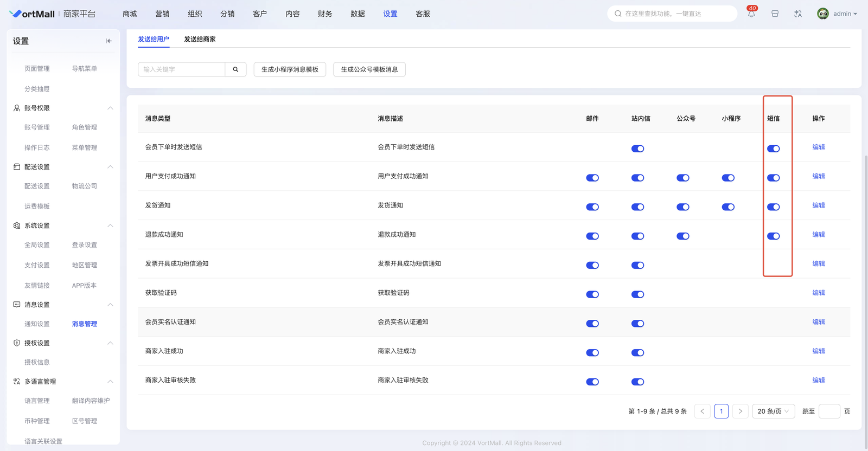Go to the next page arrow
The height and width of the screenshot is (451, 868).
point(740,411)
